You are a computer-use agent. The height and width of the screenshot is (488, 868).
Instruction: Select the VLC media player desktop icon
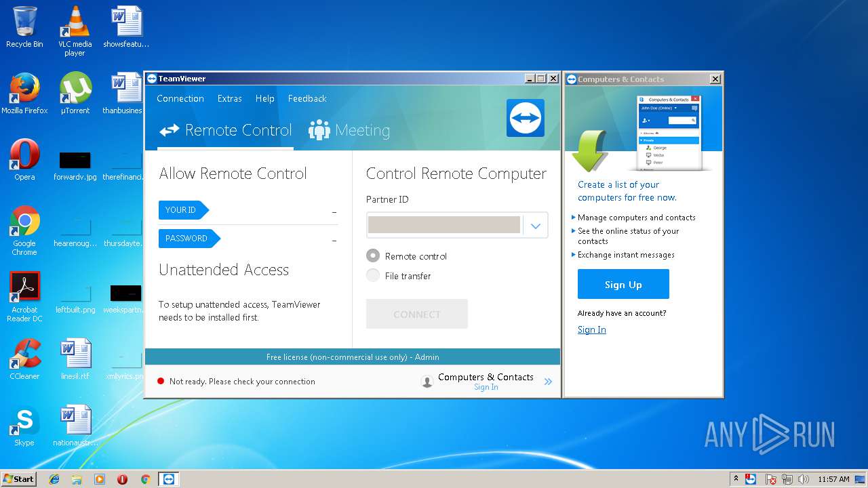[x=75, y=30]
